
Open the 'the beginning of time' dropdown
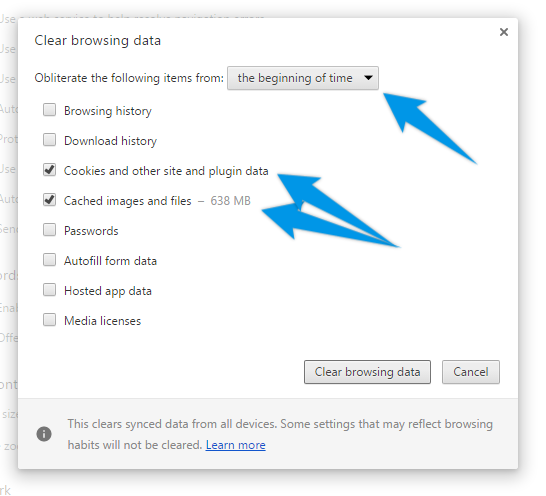pyautogui.click(x=303, y=78)
